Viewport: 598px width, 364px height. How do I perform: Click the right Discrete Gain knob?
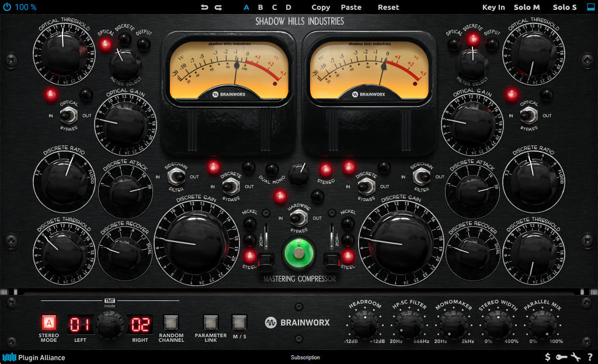point(401,244)
